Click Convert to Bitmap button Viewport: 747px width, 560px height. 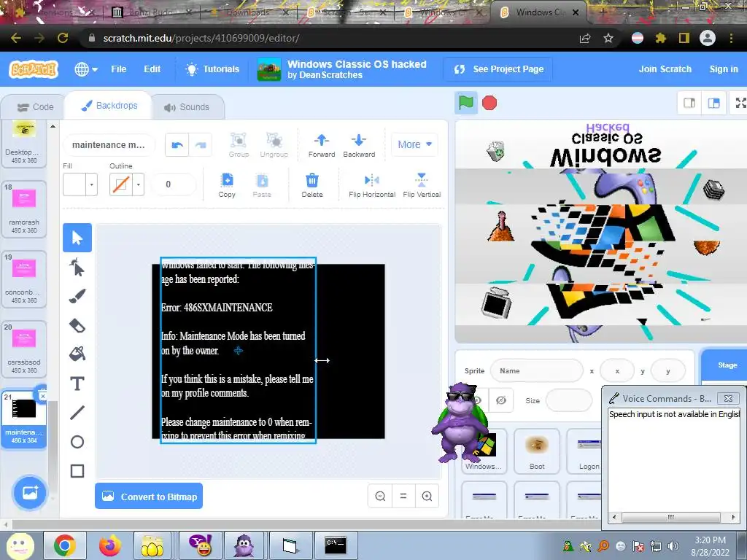coord(149,496)
